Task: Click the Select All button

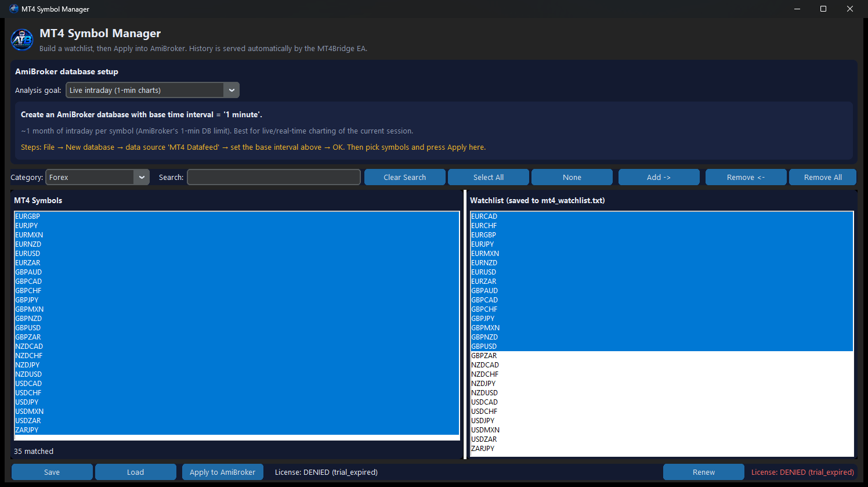Action: [x=489, y=177]
